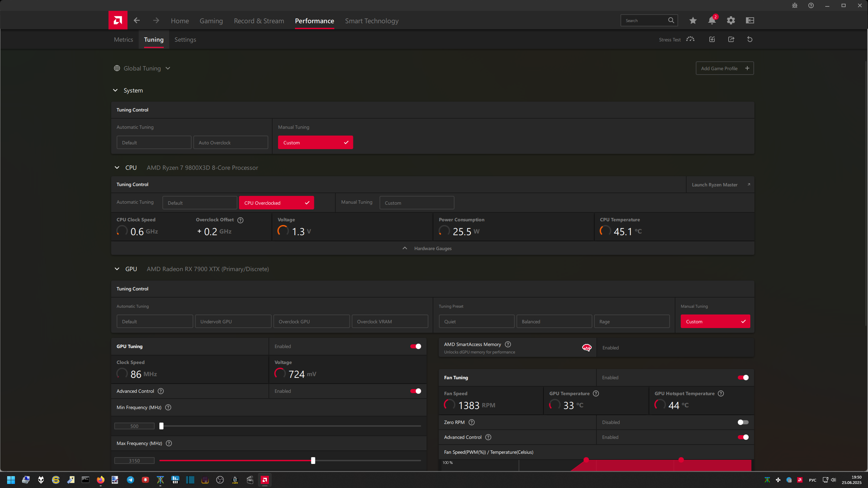The width and height of the screenshot is (868, 488).
Task: Click the Add Game Profile button
Action: [x=725, y=68]
